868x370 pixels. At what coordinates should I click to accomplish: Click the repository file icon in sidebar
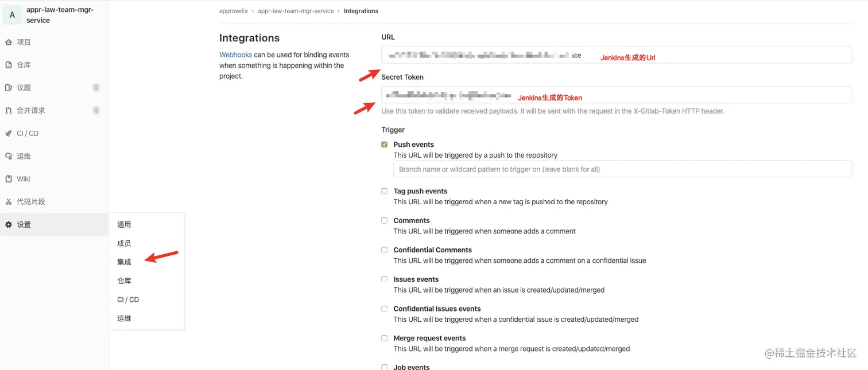tap(9, 65)
